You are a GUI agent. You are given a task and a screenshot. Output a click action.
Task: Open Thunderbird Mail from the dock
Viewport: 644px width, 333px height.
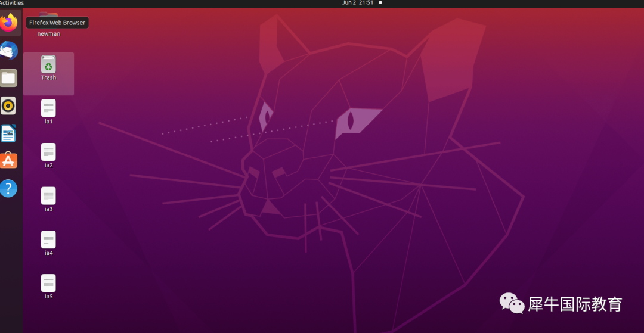click(8, 51)
